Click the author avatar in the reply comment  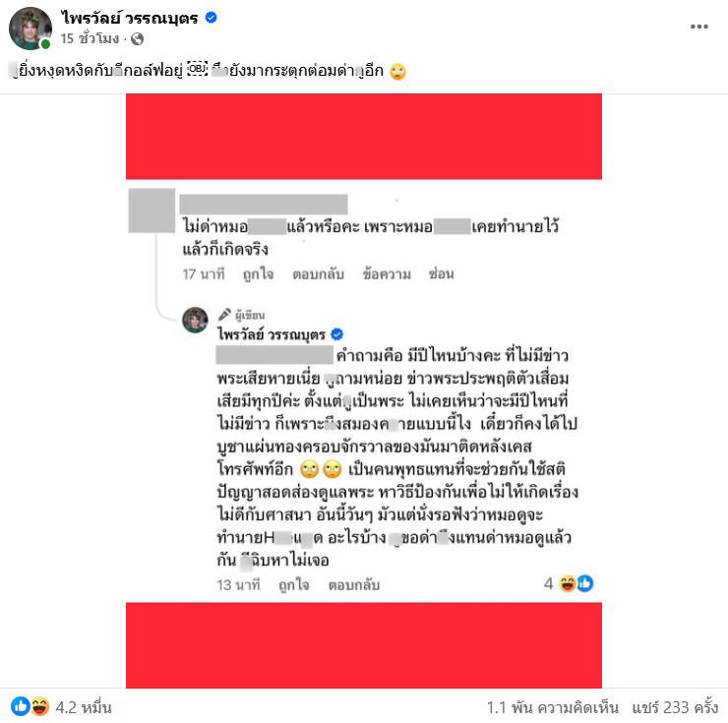195,320
